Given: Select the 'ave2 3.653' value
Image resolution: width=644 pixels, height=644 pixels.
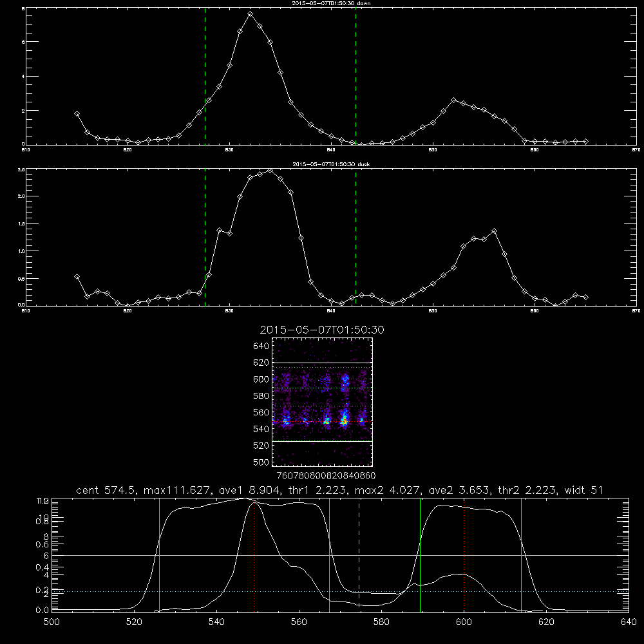Looking at the screenshot, I should coord(459,490).
